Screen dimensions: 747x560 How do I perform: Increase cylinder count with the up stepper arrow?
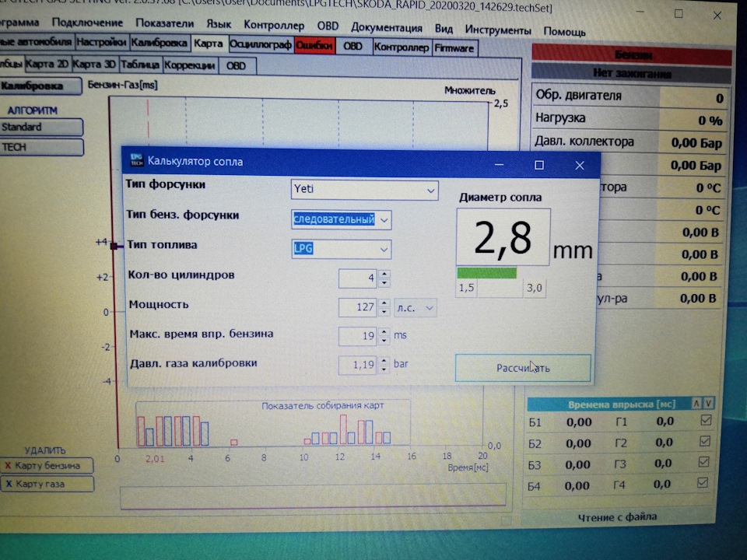(x=384, y=274)
